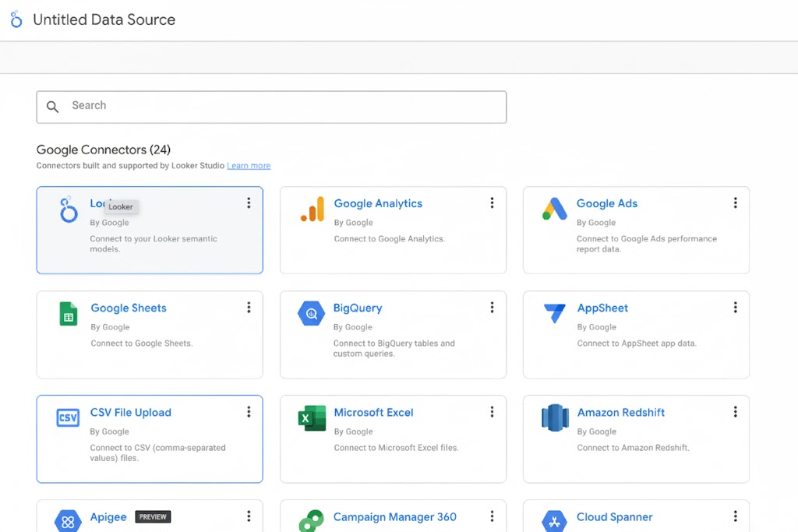
Task: Click 'Connect to Amazon Redshift.' description
Action: [634, 448]
